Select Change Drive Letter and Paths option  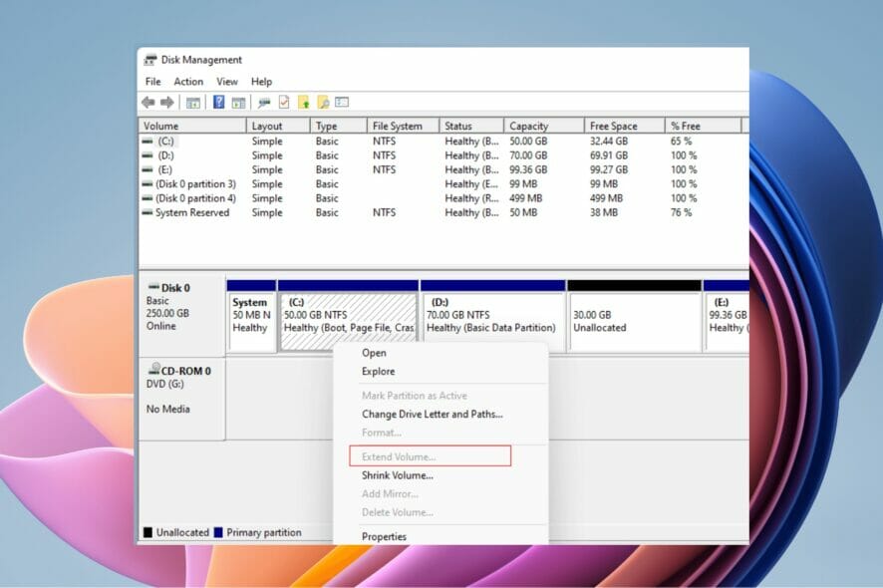point(432,414)
